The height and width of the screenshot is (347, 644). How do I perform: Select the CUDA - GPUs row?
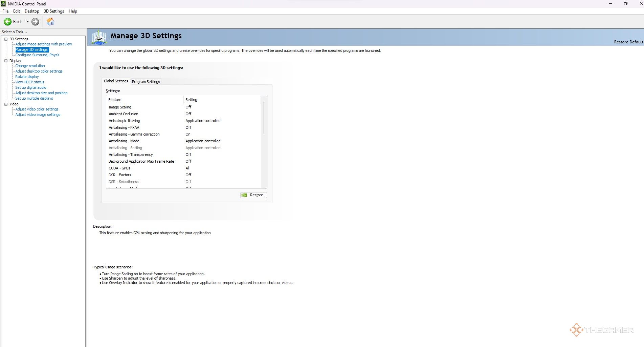tap(119, 168)
